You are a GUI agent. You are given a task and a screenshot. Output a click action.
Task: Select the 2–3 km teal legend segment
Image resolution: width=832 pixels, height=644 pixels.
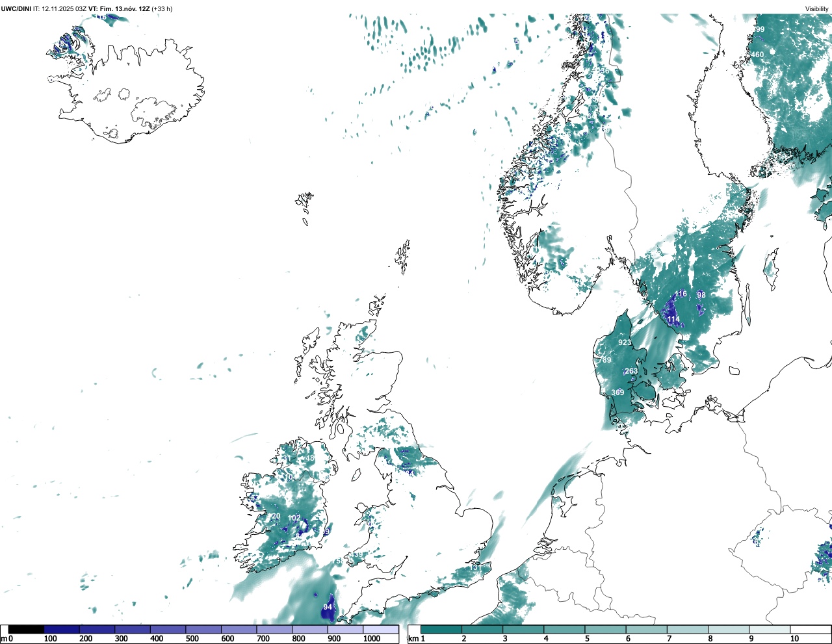[482, 629]
